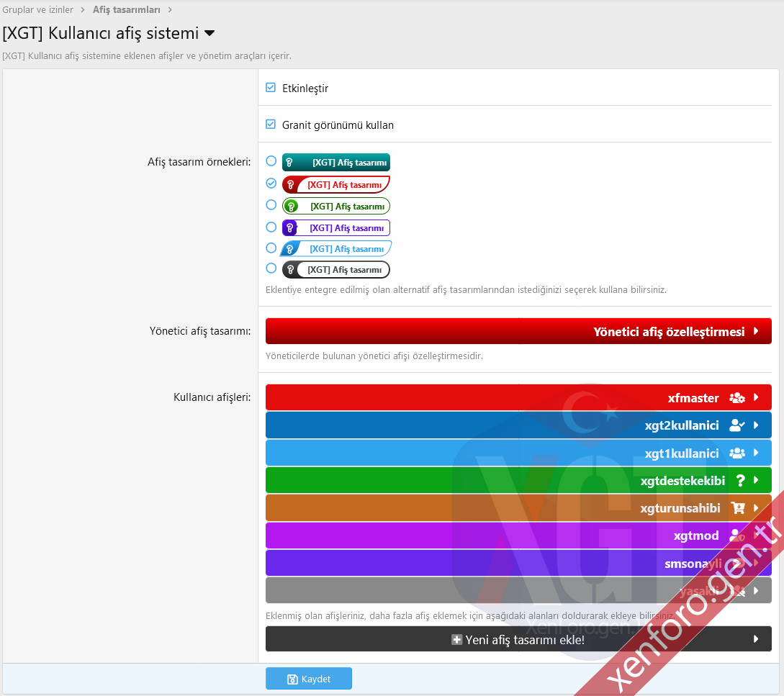
Task: Click the group icon on xgt1kullanici row
Action: pos(736,453)
